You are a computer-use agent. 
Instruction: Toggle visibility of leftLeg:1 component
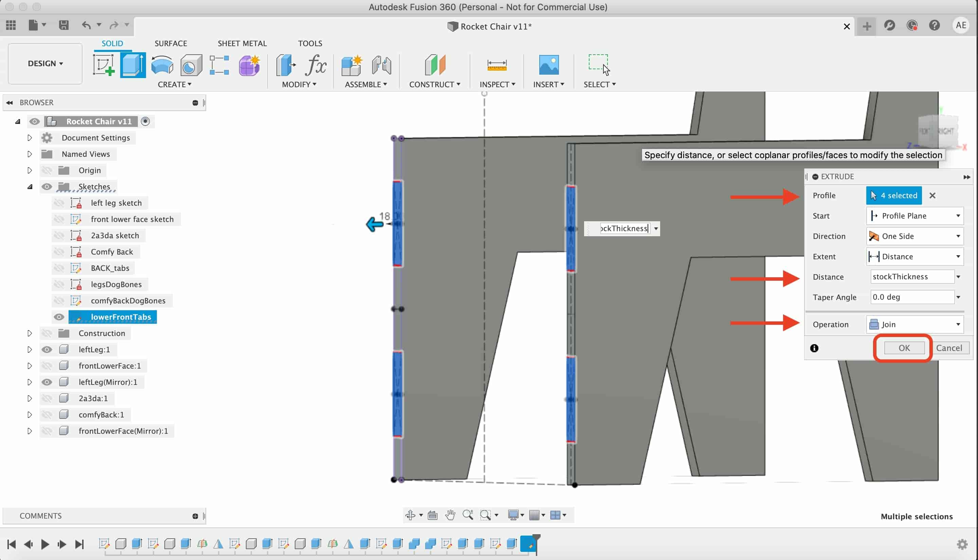tap(46, 349)
